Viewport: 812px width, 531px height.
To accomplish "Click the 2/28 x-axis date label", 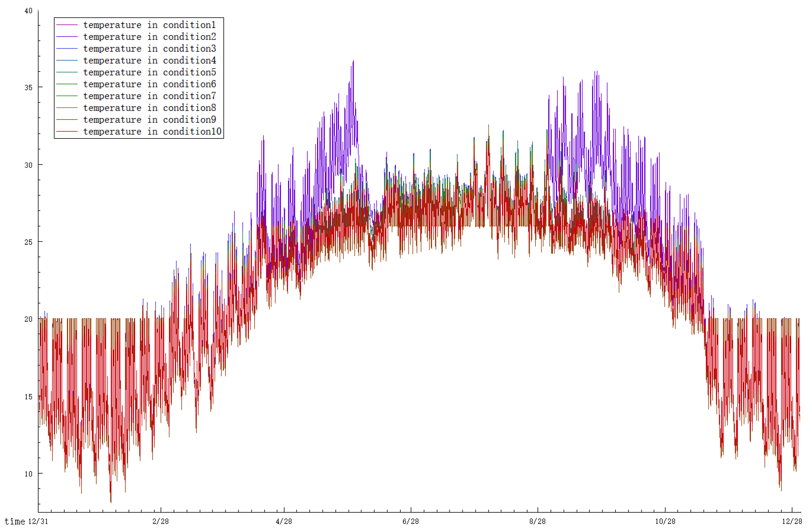I will pyautogui.click(x=160, y=522).
